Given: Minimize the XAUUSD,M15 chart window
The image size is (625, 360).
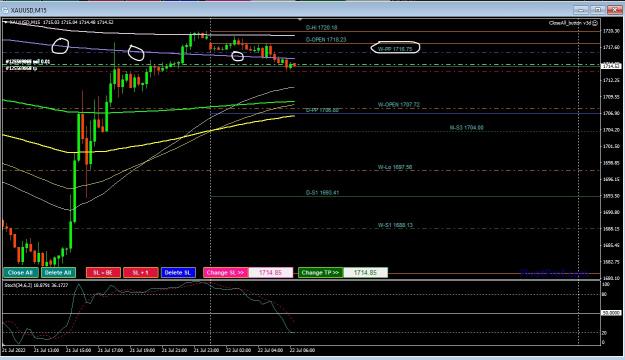Looking at the screenshot, I should [580, 10].
